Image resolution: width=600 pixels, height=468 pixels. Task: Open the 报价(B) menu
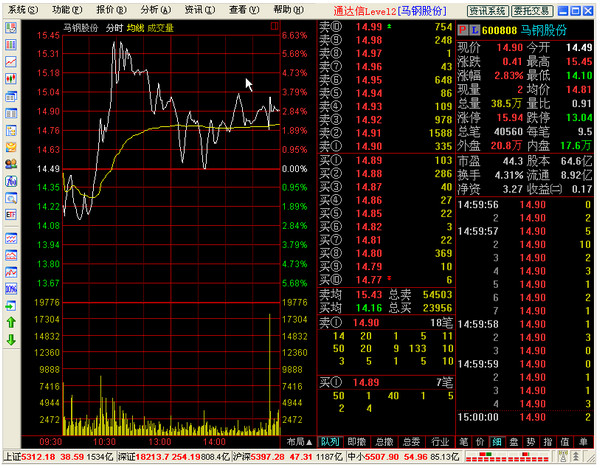[111, 10]
